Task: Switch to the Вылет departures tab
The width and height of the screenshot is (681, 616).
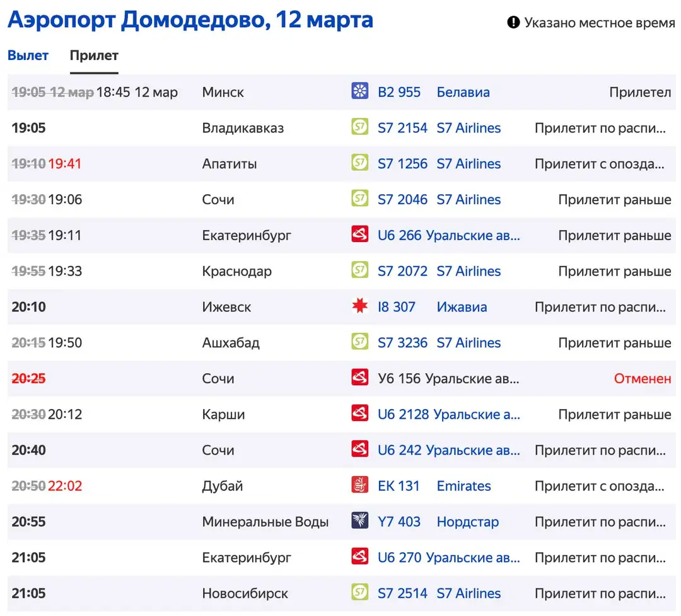Action: [x=28, y=55]
